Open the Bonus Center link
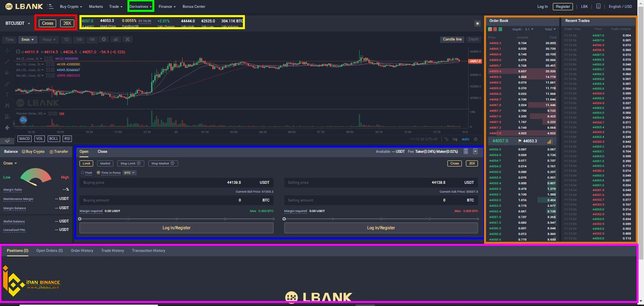644x306 pixels. click(x=194, y=6)
